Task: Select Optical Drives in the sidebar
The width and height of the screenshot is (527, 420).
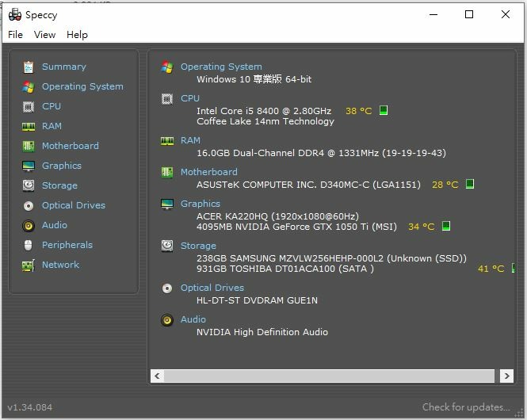Action: tap(74, 205)
